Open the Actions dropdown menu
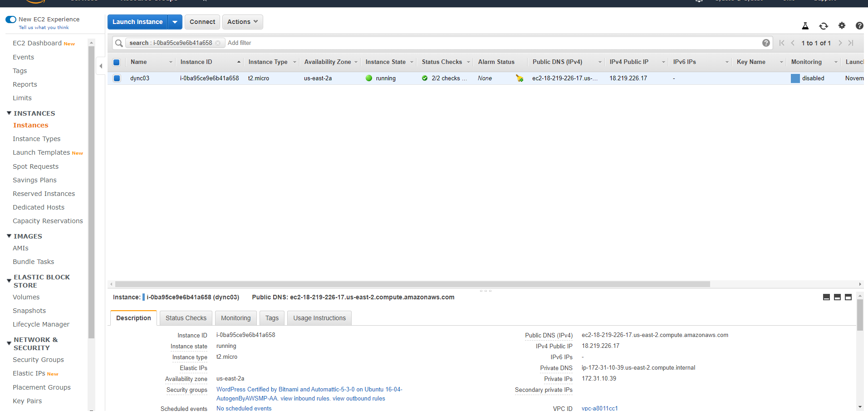The width and height of the screenshot is (868, 415). pyautogui.click(x=242, y=22)
